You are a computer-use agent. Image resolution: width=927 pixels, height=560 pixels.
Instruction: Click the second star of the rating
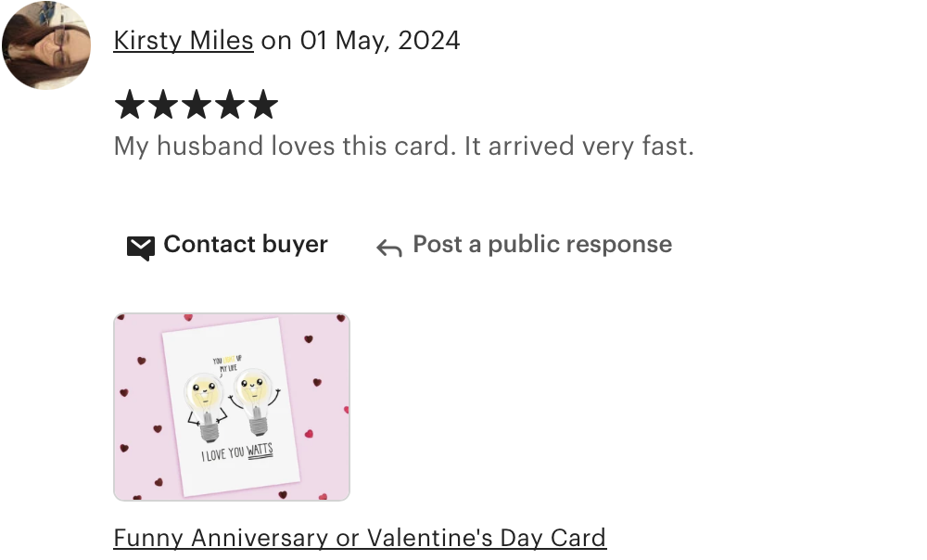(162, 105)
